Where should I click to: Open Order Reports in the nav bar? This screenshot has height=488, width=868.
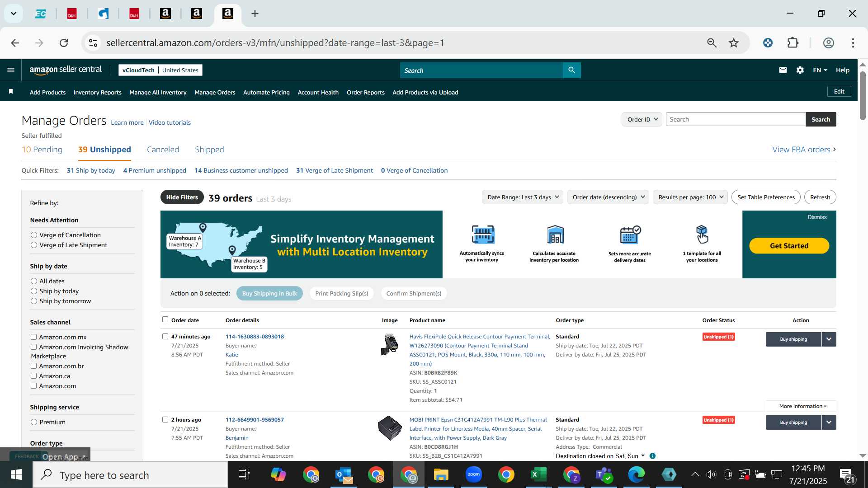click(365, 92)
